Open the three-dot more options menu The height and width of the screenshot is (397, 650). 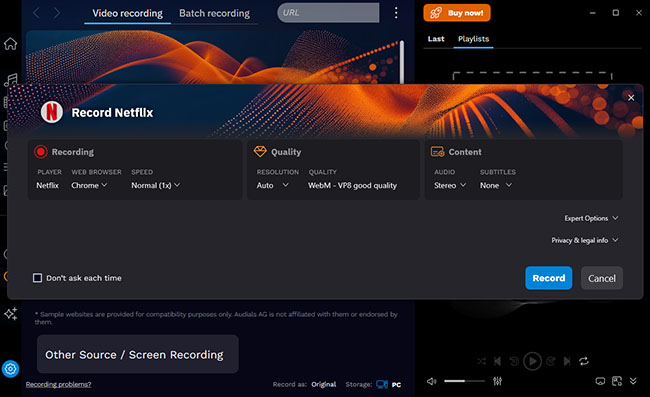[396, 13]
